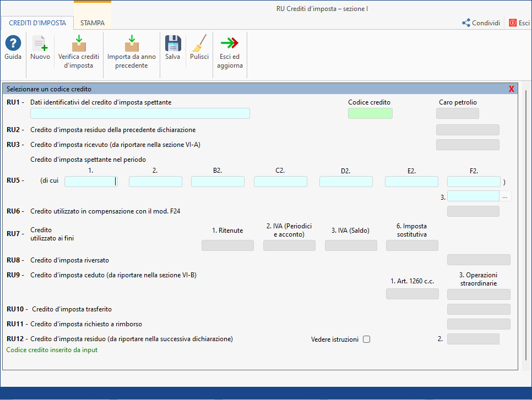The height and width of the screenshot is (400, 532).
Task: Click RU5 B2 field
Action: [218, 182]
